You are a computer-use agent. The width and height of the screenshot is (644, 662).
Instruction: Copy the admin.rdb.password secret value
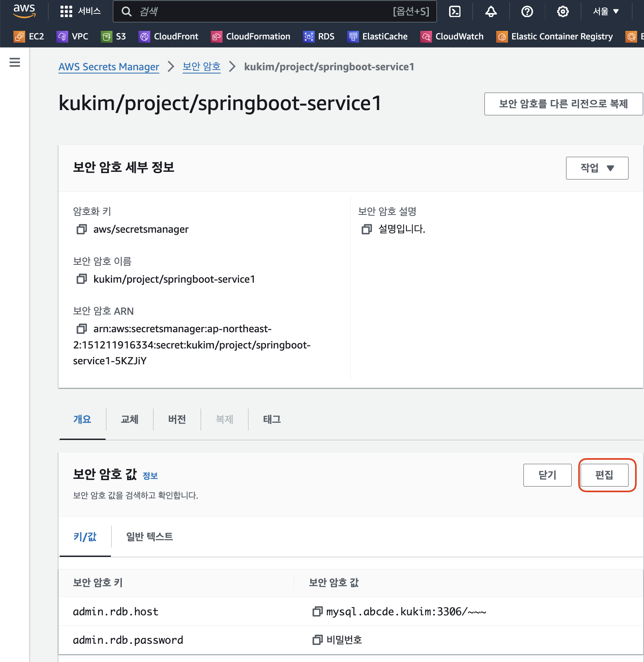[318, 640]
